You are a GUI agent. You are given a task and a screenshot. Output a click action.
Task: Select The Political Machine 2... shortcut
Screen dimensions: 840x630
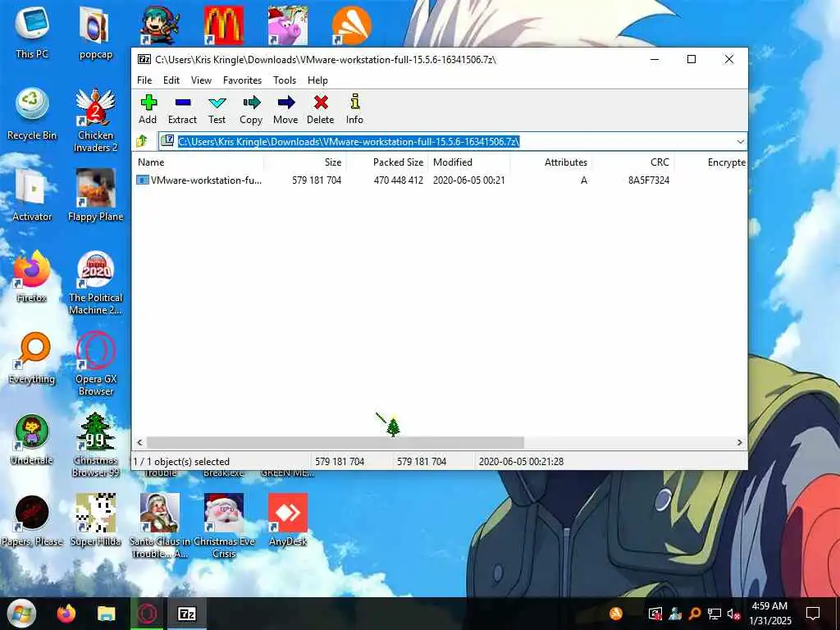(95, 282)
